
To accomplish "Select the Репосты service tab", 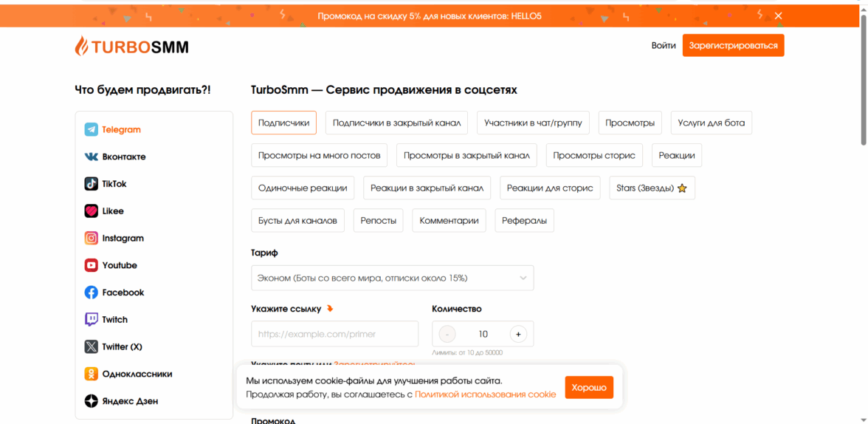I will pyautogui.click(x=379, y=221).
